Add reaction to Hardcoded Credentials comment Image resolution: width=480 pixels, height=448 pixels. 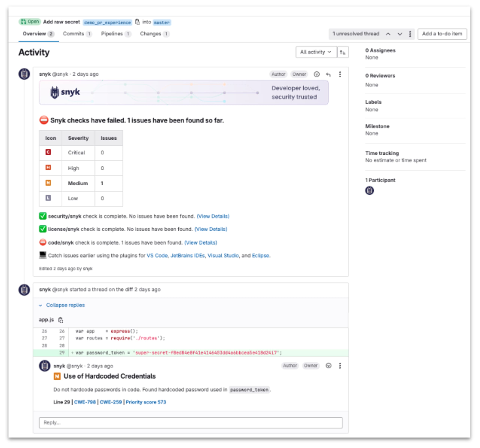(328, 366)
